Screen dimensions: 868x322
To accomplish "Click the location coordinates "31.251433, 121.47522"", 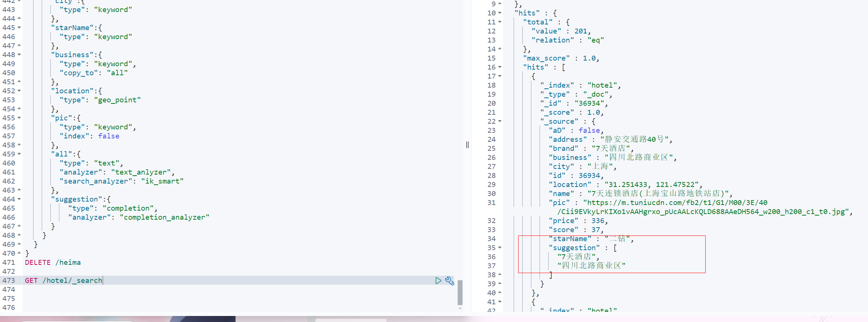I will (651, 185).
